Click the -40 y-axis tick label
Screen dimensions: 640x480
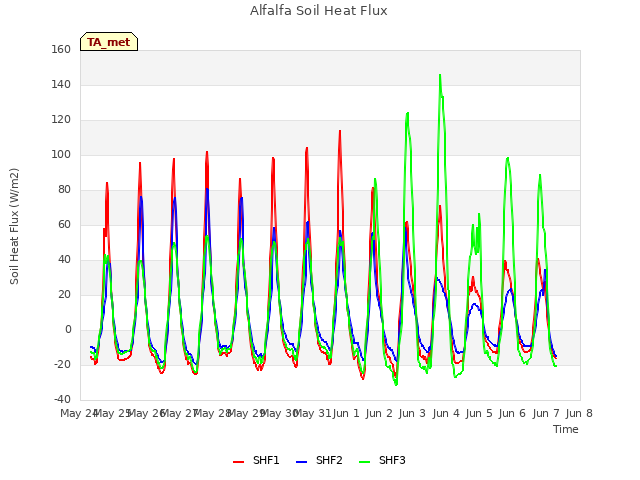click(x=62, y=399)
